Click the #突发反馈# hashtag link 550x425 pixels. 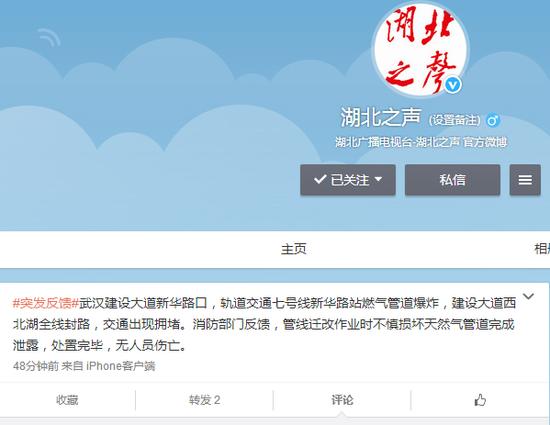pos(46,303)
